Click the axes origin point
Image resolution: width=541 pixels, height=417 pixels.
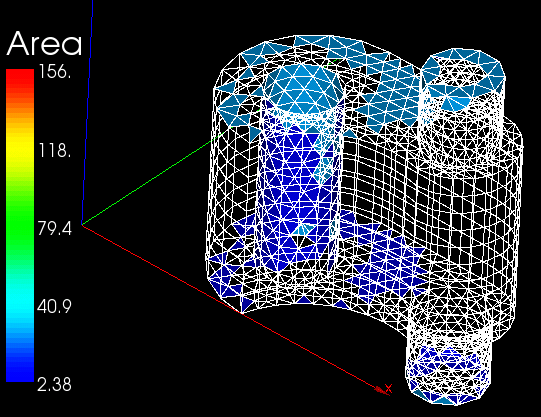pyautogui.click(x=82, y=225)
